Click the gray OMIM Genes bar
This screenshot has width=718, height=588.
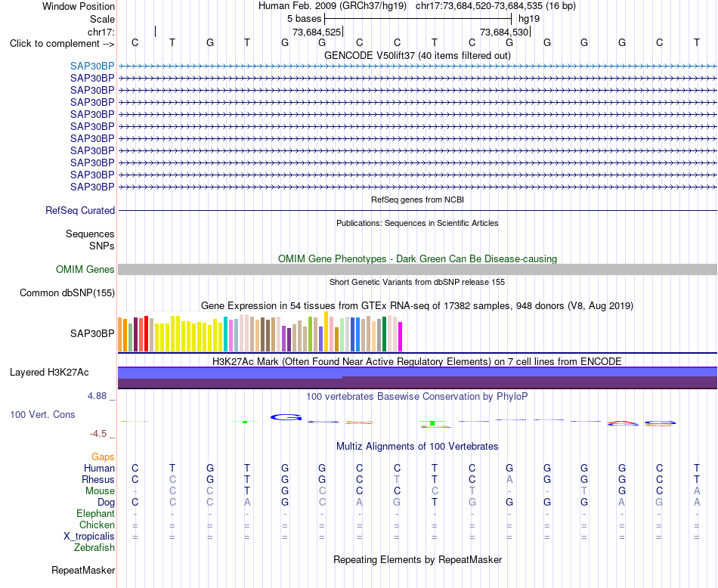417,269
